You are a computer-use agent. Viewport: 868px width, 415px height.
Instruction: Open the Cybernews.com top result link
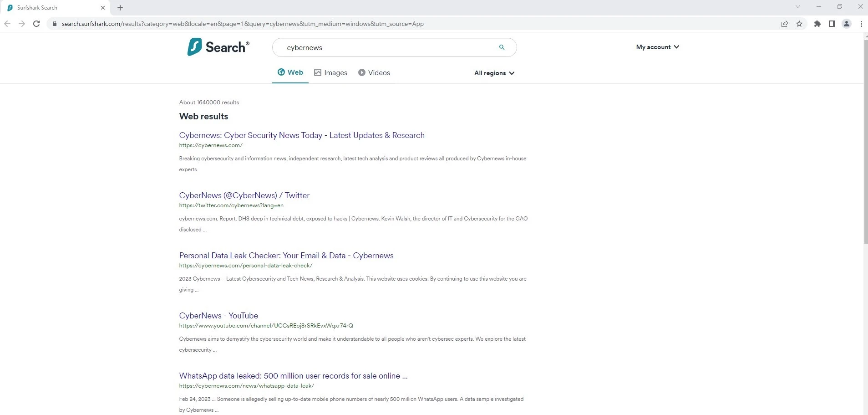pyautogui.click(x=302, y=135)
